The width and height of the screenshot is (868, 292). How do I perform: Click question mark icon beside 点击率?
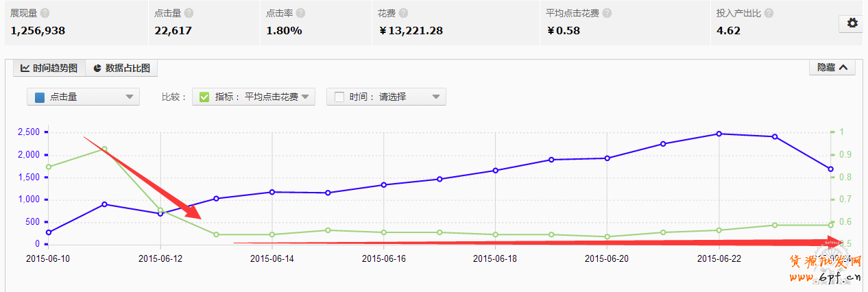click(300, 13)
